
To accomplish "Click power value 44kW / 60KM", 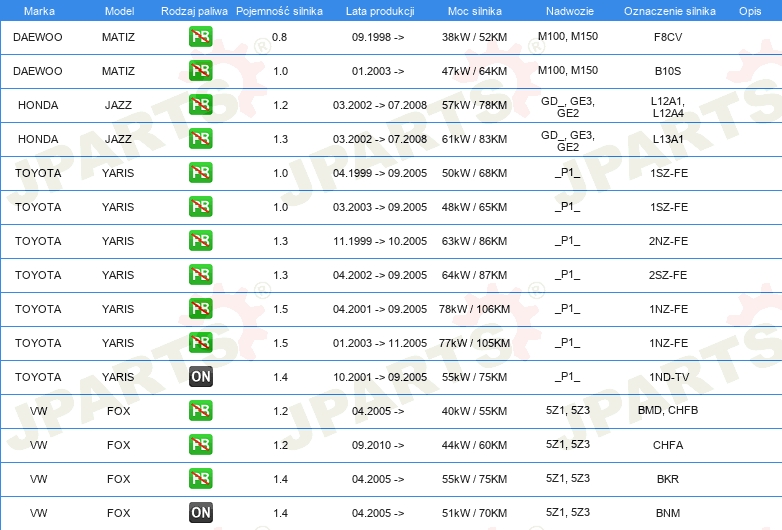I will [474, 445].
